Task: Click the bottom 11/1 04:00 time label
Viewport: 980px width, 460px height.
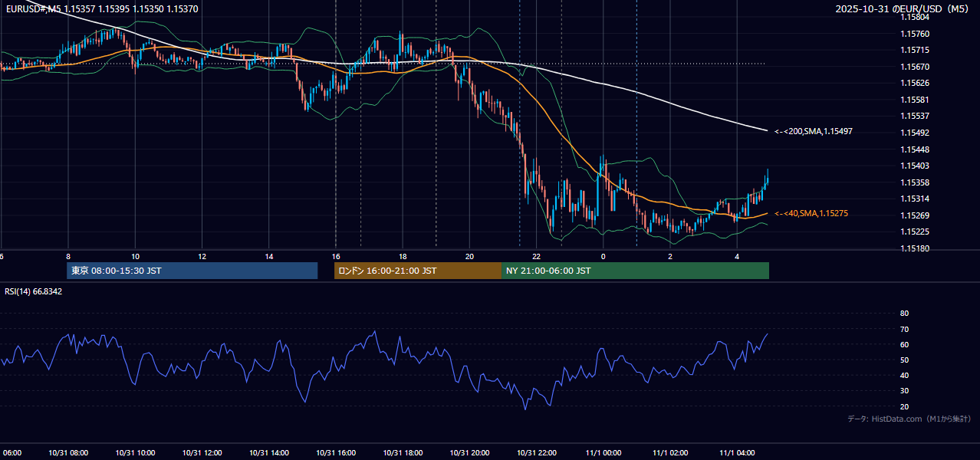Action: 737,453
